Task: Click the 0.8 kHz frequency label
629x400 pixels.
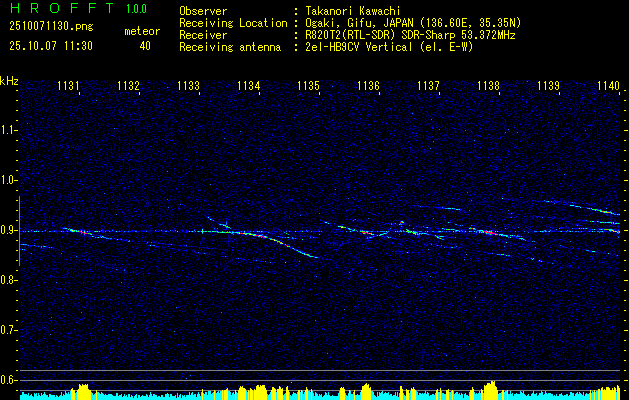Action: 9,280
